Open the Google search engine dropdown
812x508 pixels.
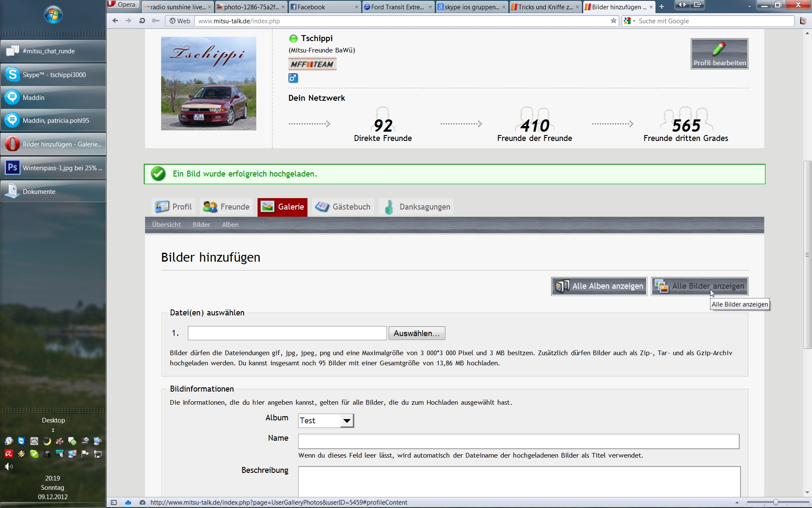coord(629,21)
